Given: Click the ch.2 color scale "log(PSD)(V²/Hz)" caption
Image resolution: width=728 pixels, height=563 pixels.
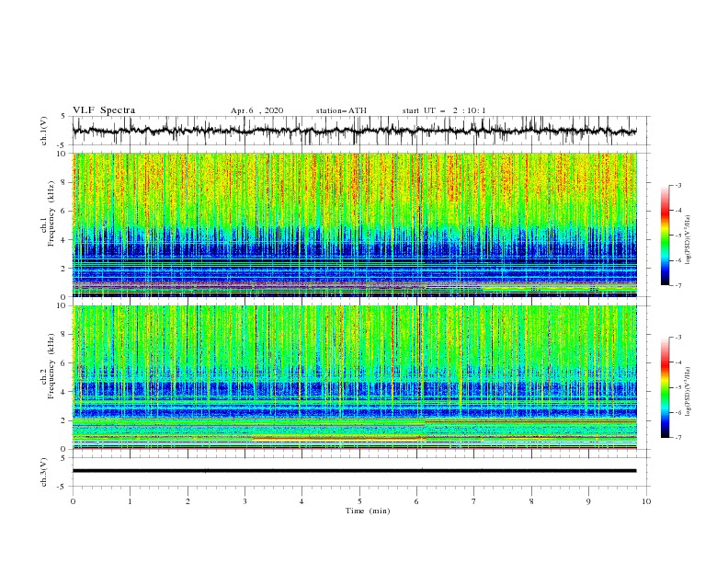Looking at the screenshot, I should 688,392.
